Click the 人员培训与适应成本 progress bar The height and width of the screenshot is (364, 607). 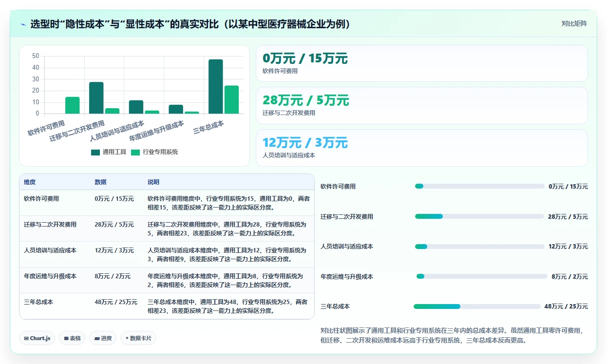point(479,247)
